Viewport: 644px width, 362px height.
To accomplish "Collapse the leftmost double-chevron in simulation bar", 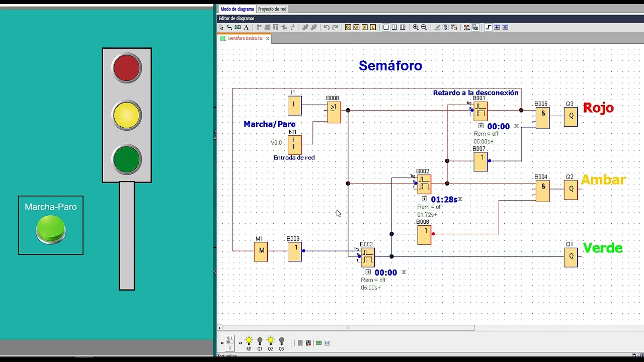I will (x=222, y=343).
